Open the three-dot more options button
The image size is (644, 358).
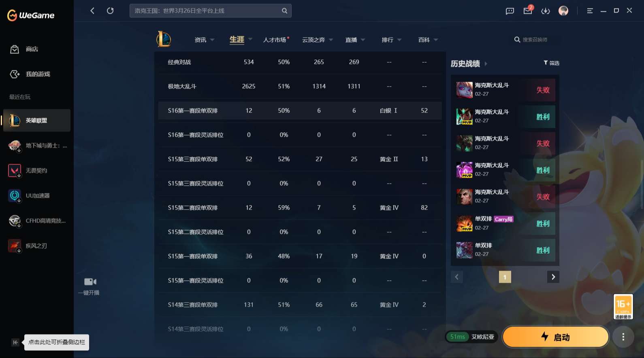coord(623,337)
